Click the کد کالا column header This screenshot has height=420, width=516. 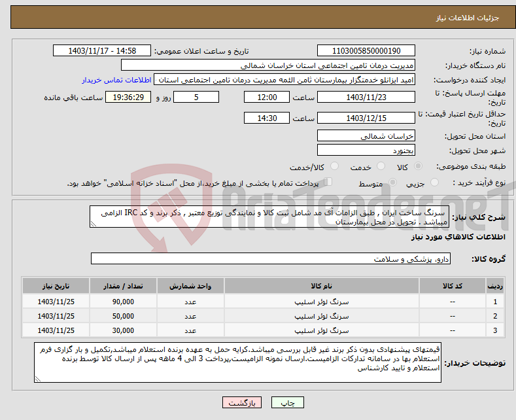[453, 286]
